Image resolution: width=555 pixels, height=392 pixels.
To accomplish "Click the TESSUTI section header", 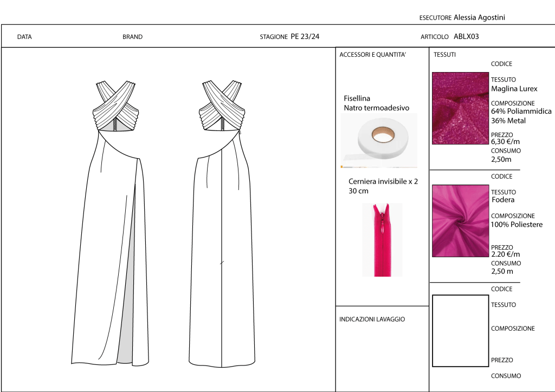I will [x=444, y=55].
